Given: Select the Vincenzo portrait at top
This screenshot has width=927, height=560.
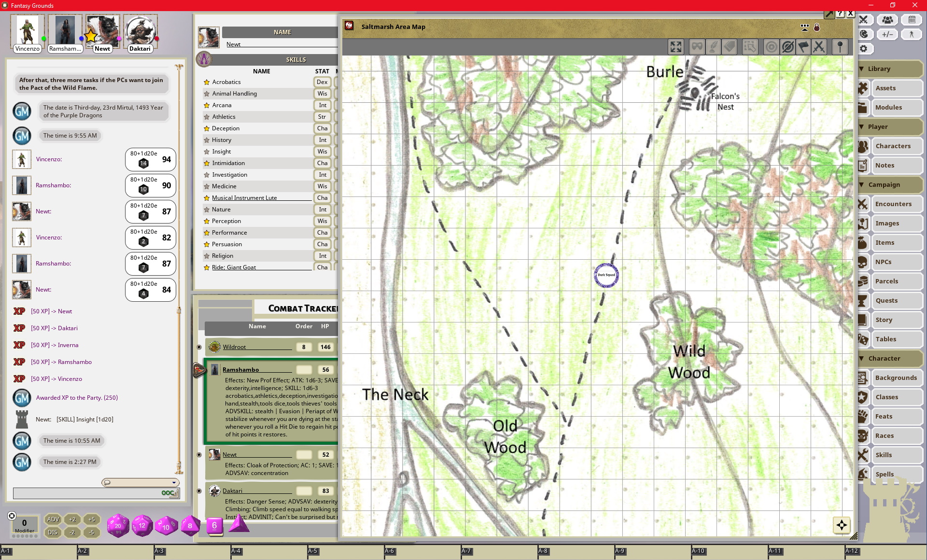Looking at the screenshot, I should click(28, 33).
